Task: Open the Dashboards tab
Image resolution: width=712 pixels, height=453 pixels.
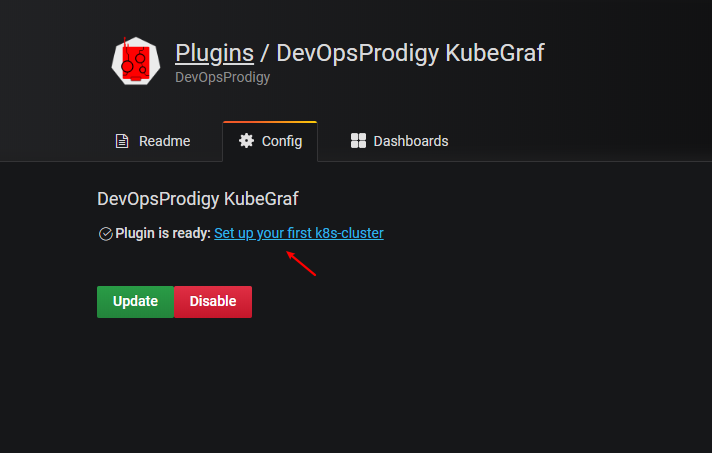Action: click(400, 141)
